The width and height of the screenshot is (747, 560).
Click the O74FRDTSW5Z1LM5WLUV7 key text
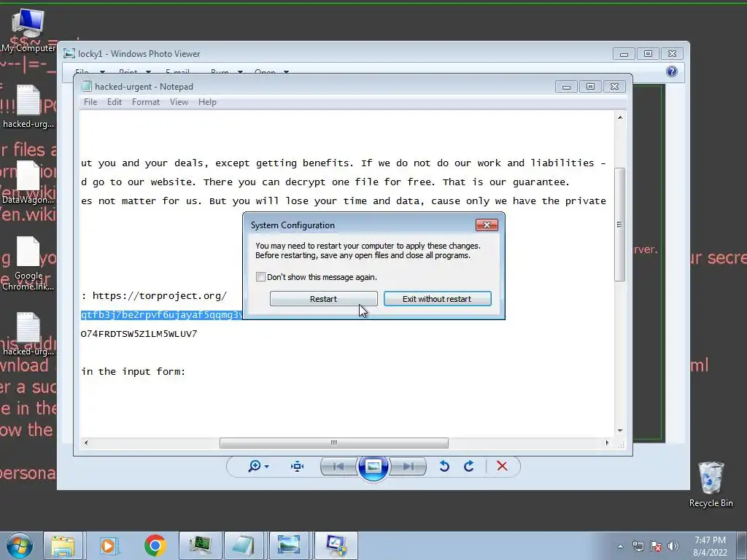click(139, 334)
